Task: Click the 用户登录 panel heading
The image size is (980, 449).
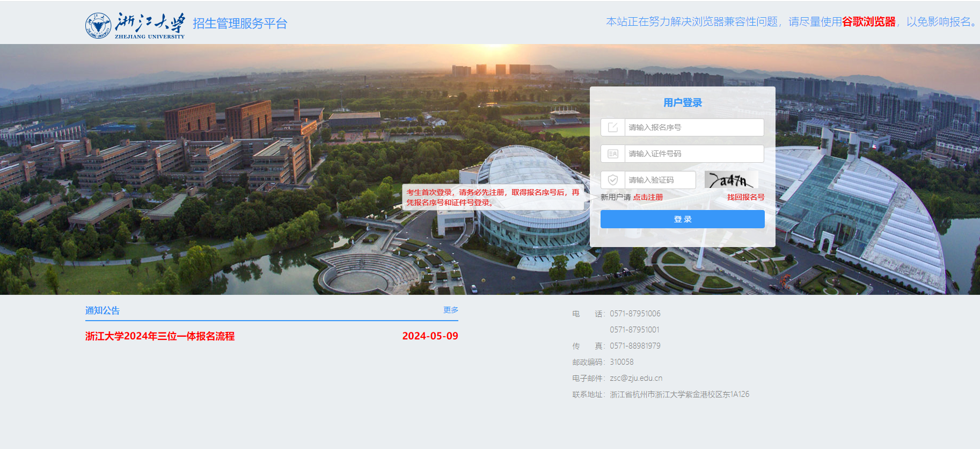Action: click(682, 103)
